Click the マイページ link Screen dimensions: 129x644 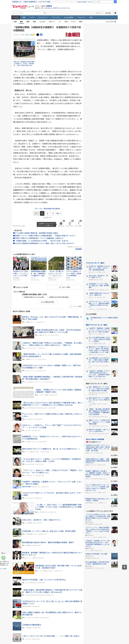pos(99,13)
